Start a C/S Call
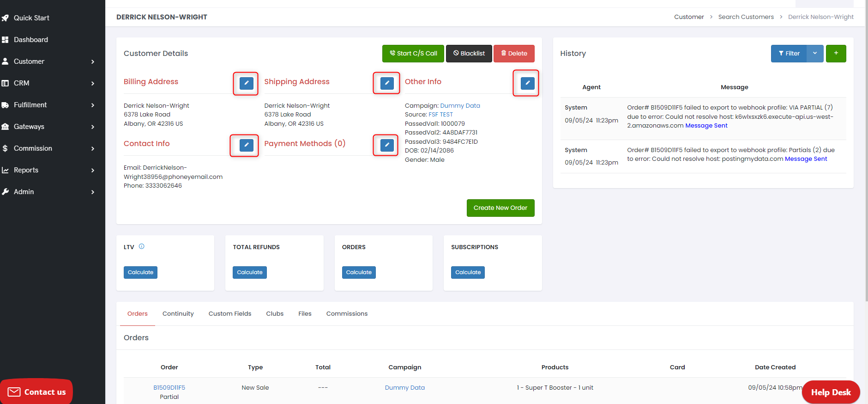The width and height of the screenshot is (868, 404). point(413,54)
